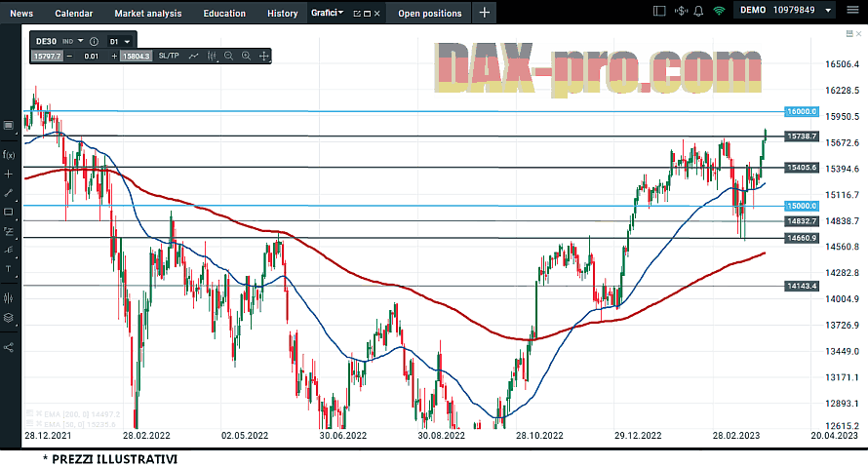868x467 pixels.
Task: Open the DE30 instrument info icon
Action: [x=94, y=42]
